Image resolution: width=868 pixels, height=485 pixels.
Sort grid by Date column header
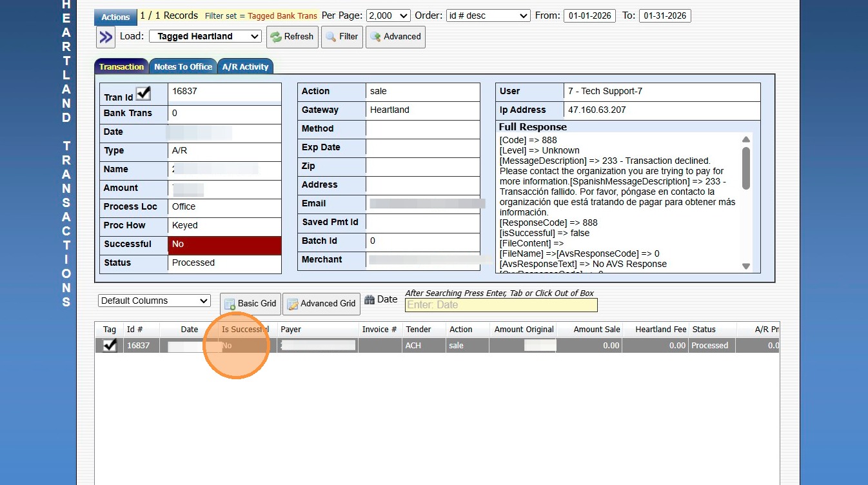190,329
